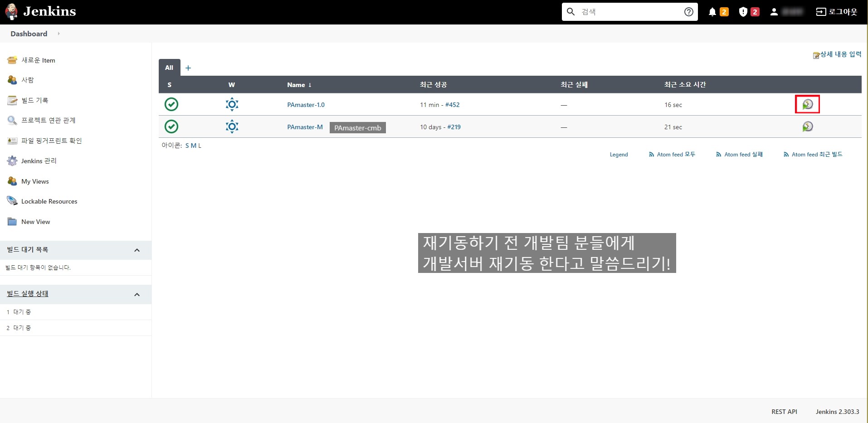Select small icon size S
The width and height of the screenshot is (868, 423).
coord(187,146)
